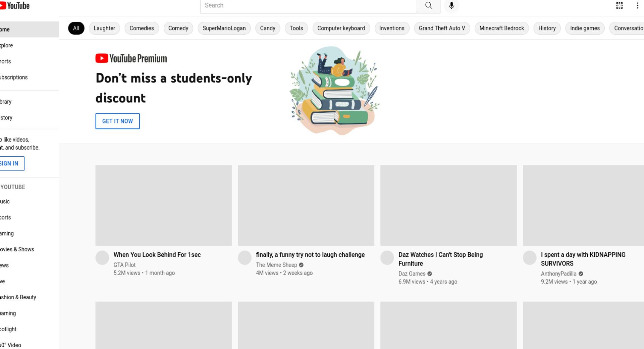Screen dimensions: 644x349
Task: Select the Indie games filter chip
Action: point(585,28)
